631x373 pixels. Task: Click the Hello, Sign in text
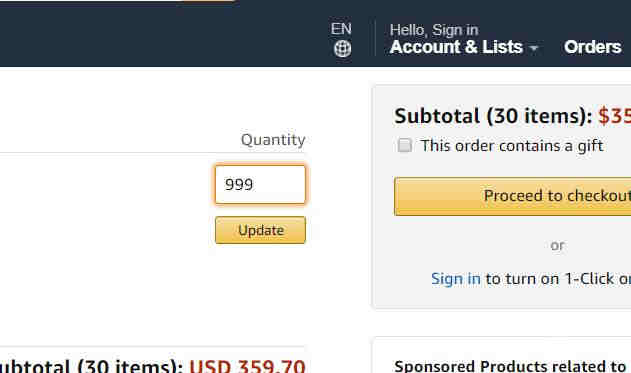[x=434, y=30]
